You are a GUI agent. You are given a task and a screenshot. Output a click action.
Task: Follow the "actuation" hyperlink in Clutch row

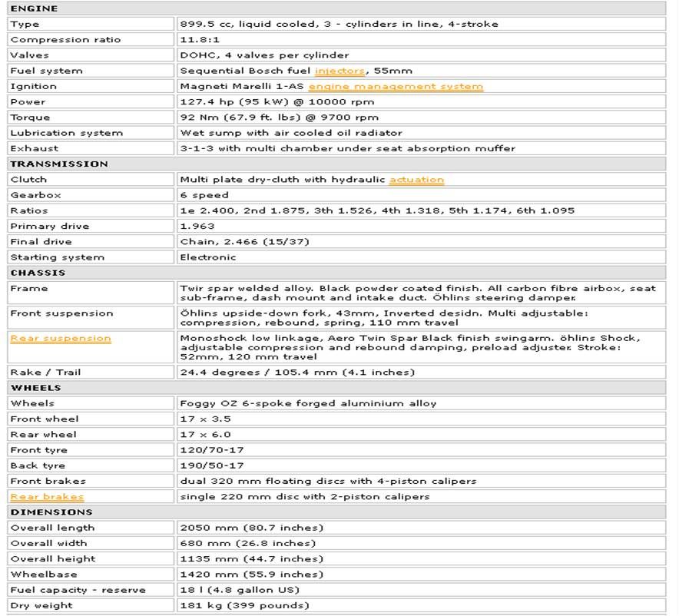416,179
